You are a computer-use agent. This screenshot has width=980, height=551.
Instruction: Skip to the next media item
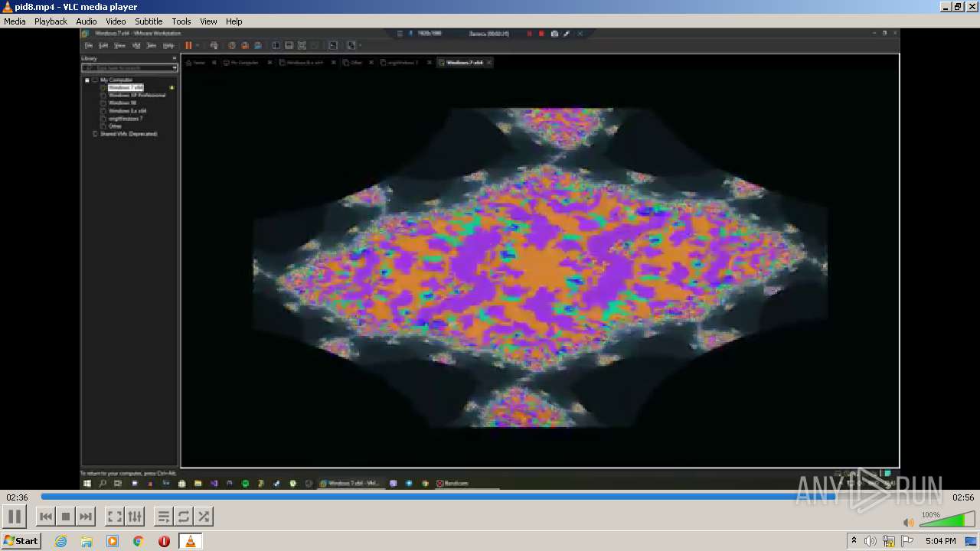(x=86, y=517)
